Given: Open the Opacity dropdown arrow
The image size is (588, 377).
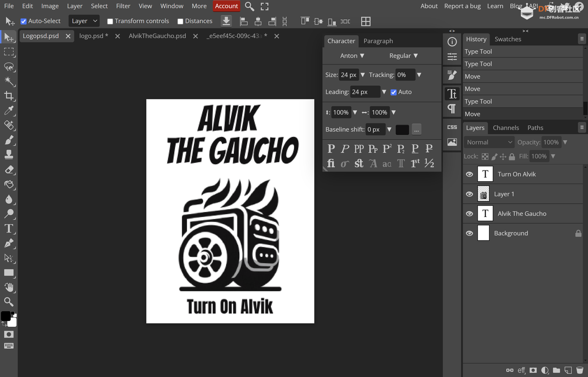Looking at the screenshot, I should point(565,142).
